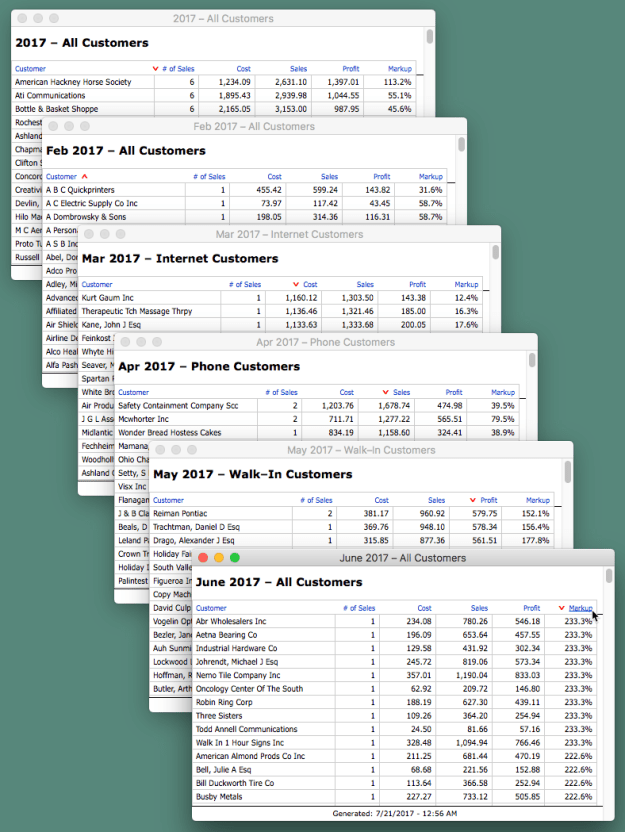Sort June 2017 report by Markup column

tap(580, 608)
